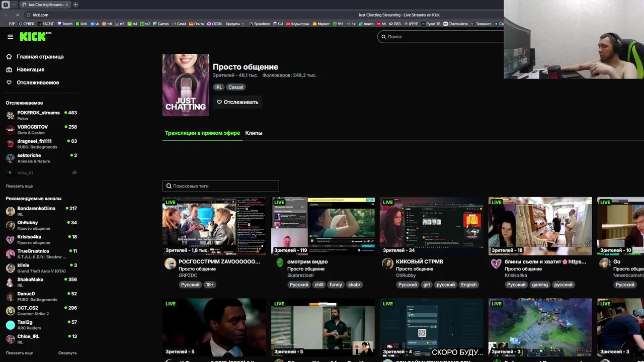
Task: Click ShakoMako avatar in sidebar
Action: tap(10, 282)
